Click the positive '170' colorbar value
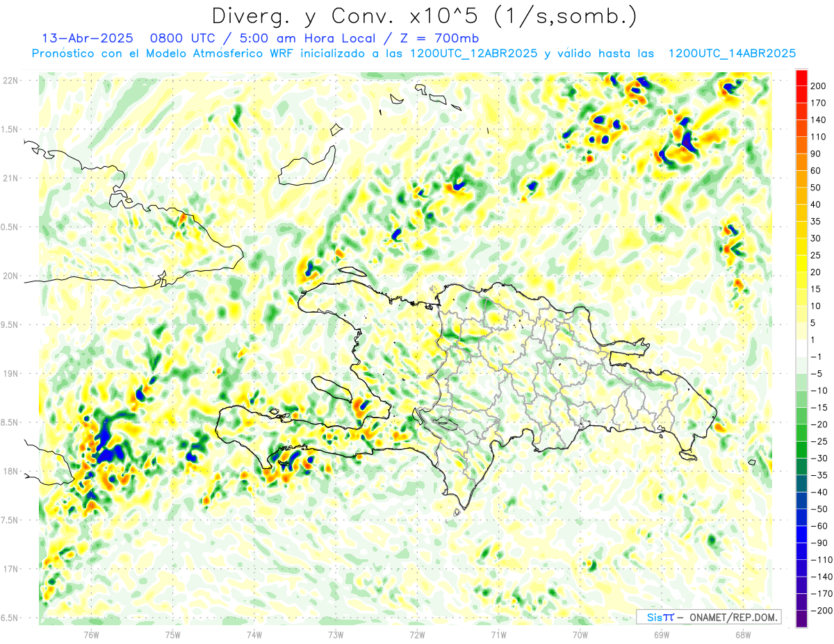 [x=818, y=103]
